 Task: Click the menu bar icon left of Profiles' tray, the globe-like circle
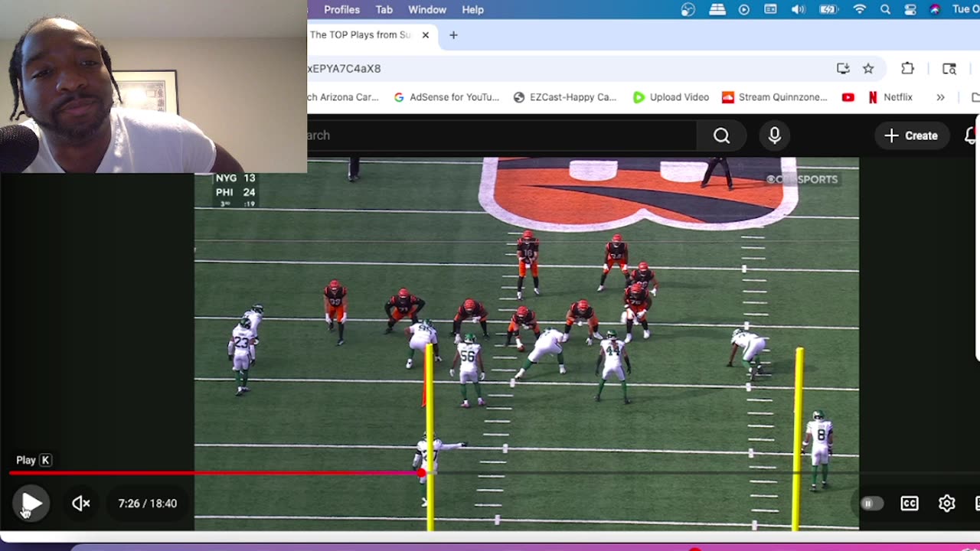688,10
